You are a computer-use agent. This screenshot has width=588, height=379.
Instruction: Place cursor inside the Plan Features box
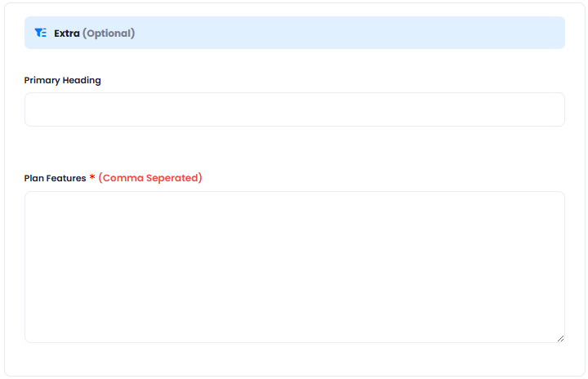(294, 267)
